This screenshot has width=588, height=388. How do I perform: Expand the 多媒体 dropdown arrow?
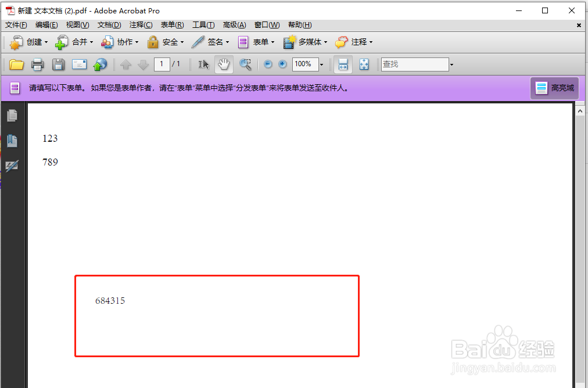(325, 42)
